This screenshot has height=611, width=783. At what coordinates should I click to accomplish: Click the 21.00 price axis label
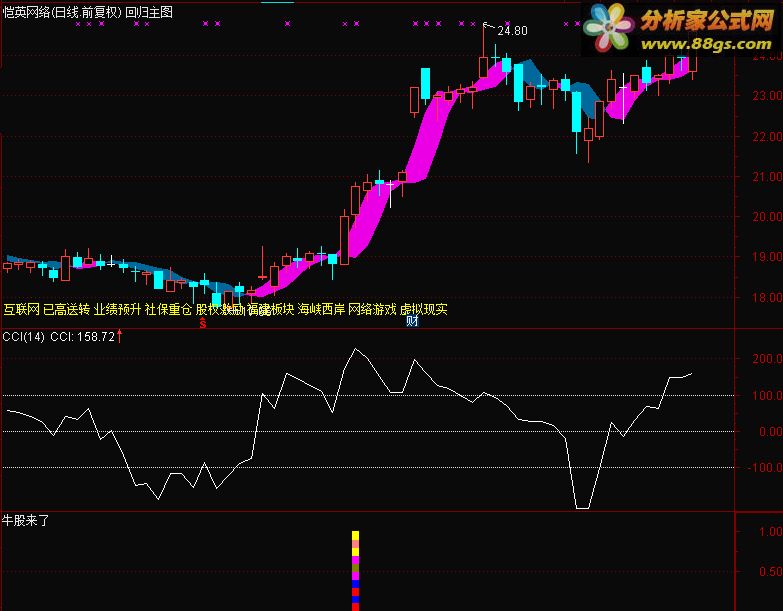(x=767, y=177)
